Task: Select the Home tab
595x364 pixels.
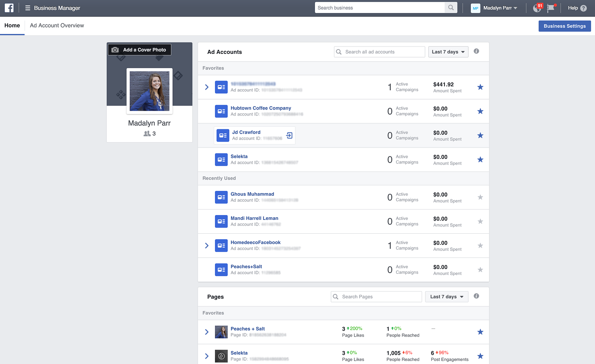Action: tap(12, 26)
